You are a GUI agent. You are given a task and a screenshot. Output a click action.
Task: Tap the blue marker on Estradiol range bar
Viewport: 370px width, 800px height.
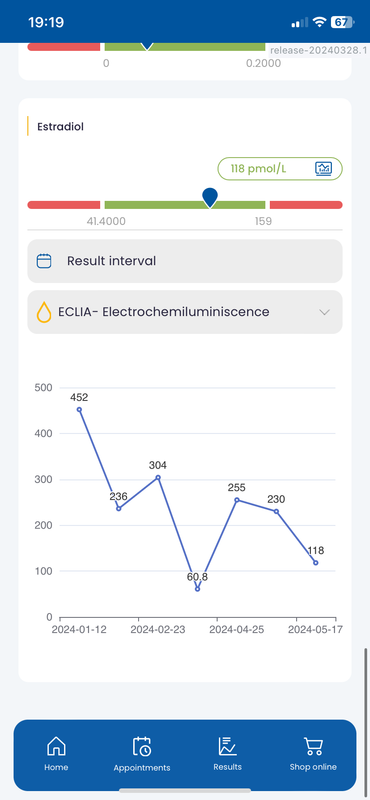point(210,198)
